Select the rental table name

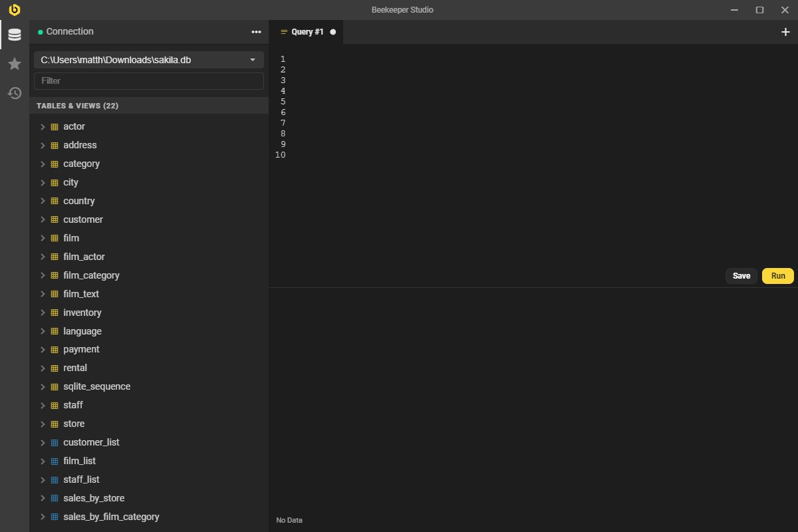point(75,368)
